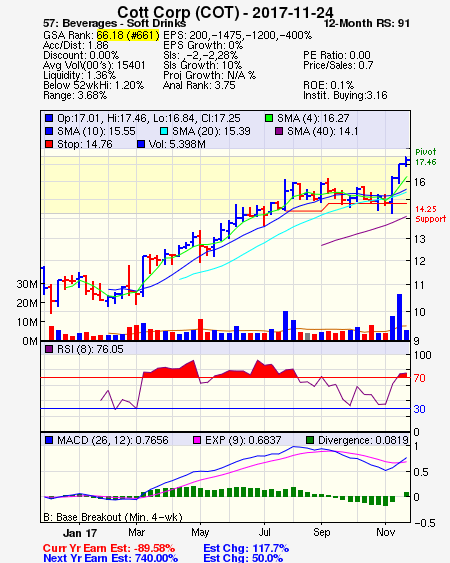The height and width of the screenshot is (563, 450).
Task: Click Instit. Buying:3.16 text
Action: [x=345, y=96]
